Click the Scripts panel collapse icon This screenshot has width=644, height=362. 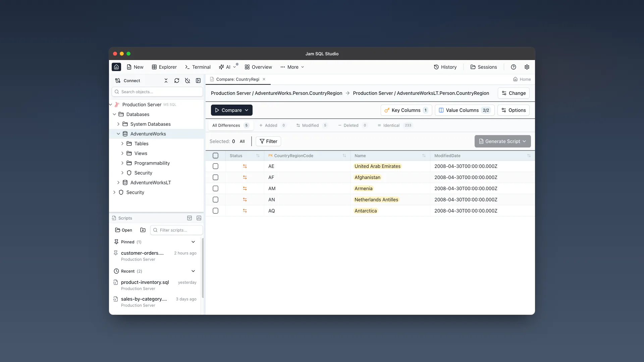coord(199,218)
